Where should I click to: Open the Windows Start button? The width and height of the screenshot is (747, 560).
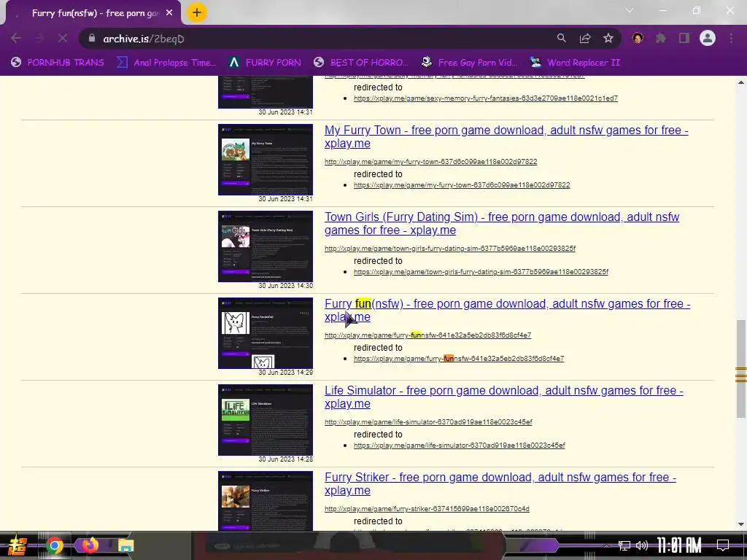tap(18, 545)
